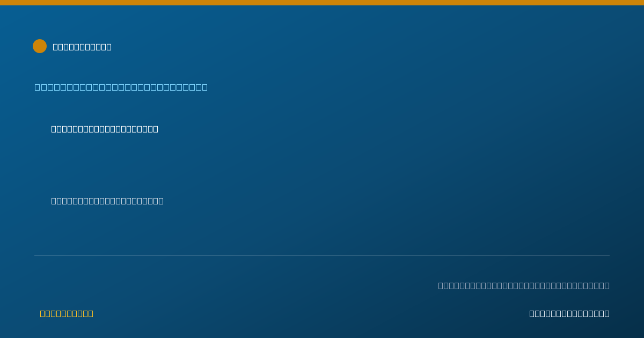Open the light blue heading link
644x338 pixels.
[x=121, y=87]
